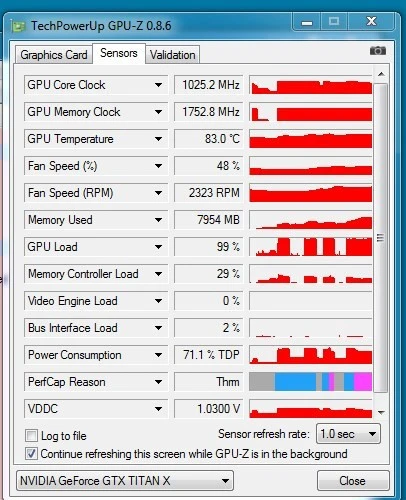This screenshot has width=406, height=500.
Task: Click the 83.0 °C temperature value
Action: click(209, 139)
